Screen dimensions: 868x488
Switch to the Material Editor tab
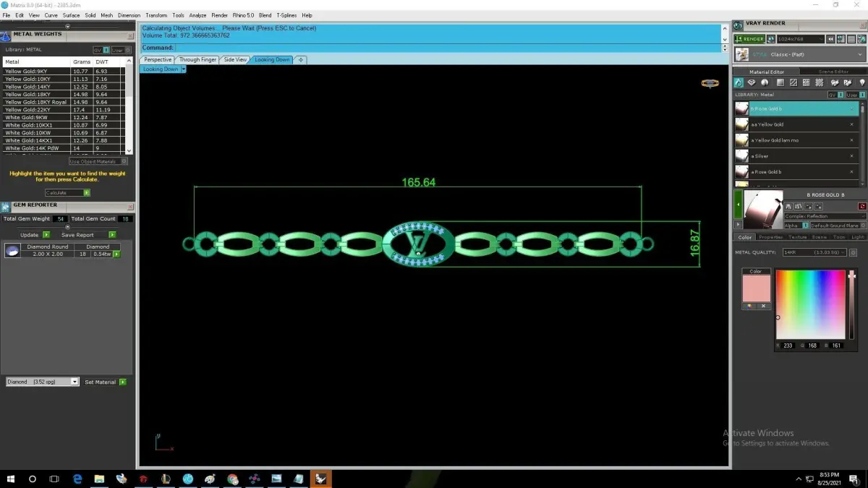[767, 72]
